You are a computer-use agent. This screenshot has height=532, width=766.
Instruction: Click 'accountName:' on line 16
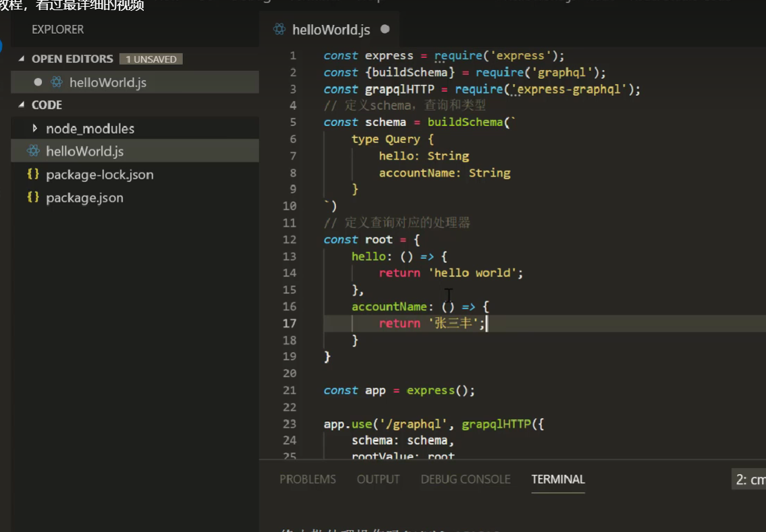pyautogui.click(x=392, y=307)
